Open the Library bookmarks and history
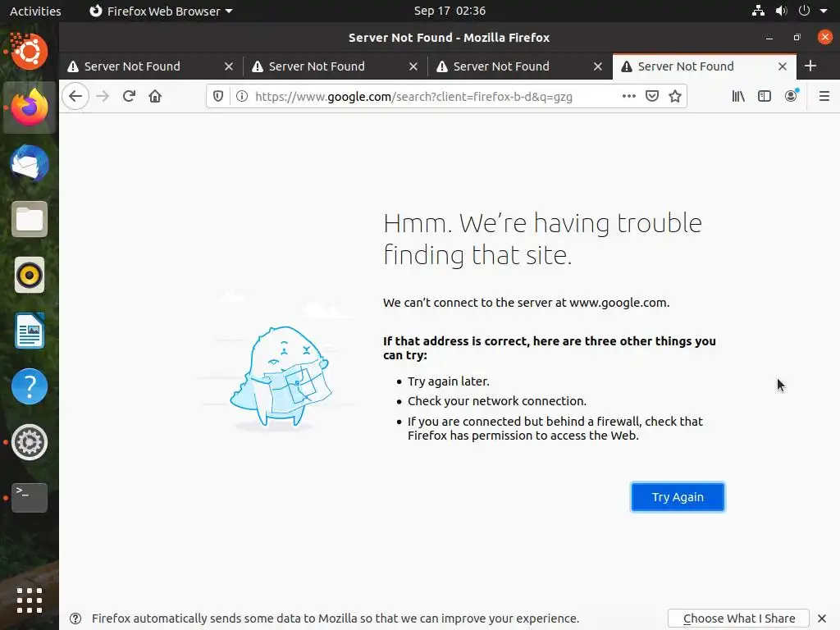The height and width of the screenshot is (630, 840). coord(738,97)
